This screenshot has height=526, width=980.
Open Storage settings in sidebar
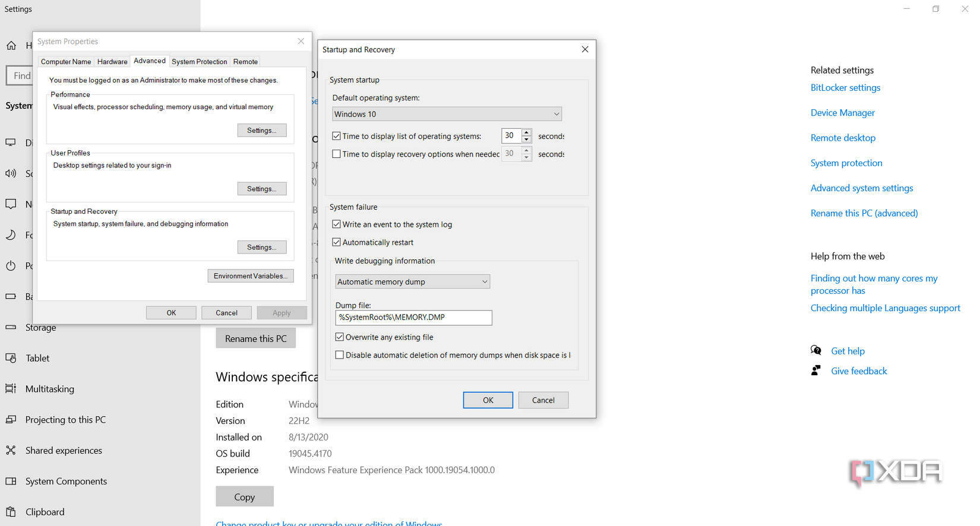pos(41,328)
